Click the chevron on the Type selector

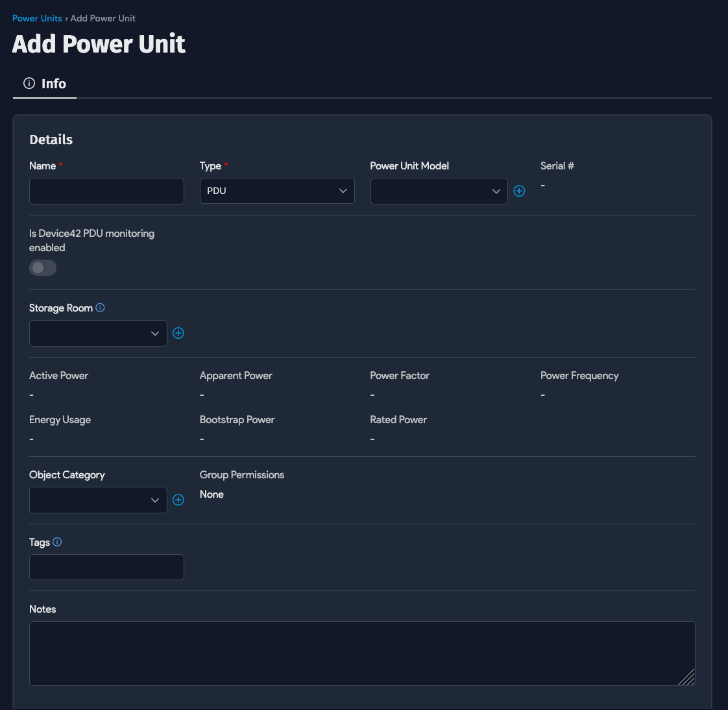point(343,191)
